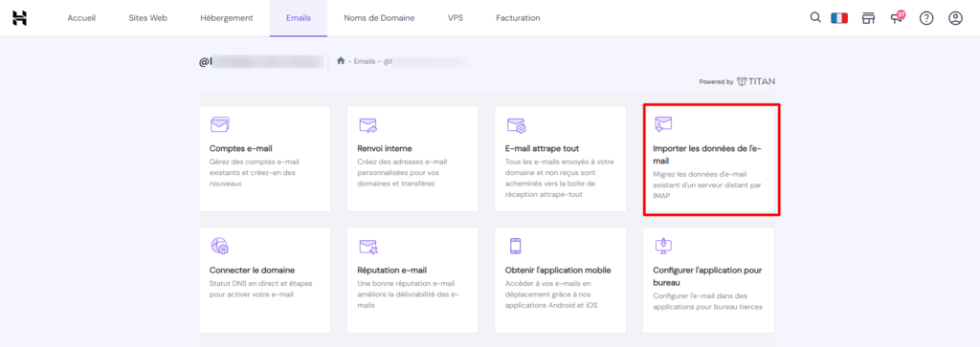This screenshot has height=347, width=980.
Task: Click the mobile phone application icon
Action: [515, 246]
